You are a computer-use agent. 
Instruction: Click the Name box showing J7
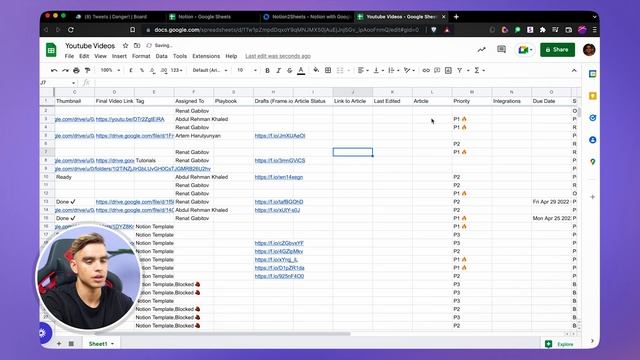point(58,82)
